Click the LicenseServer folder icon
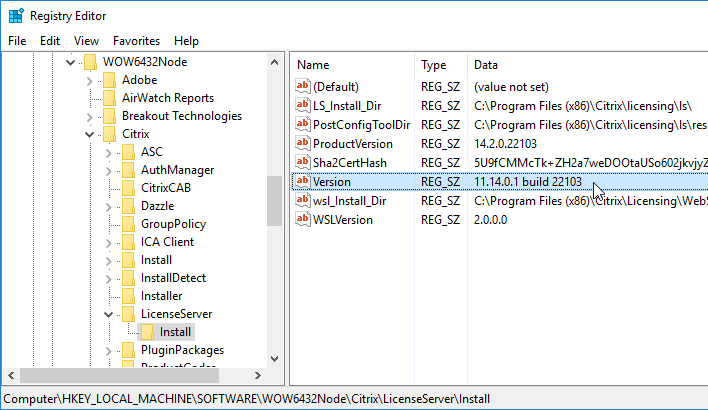The image size is (708, 410). [x=128, y=314]
